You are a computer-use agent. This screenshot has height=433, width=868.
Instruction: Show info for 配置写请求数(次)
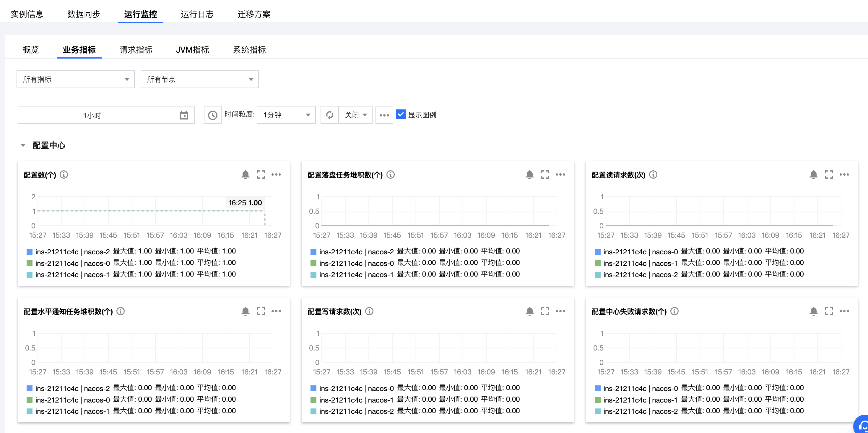[x=369, y=311]
